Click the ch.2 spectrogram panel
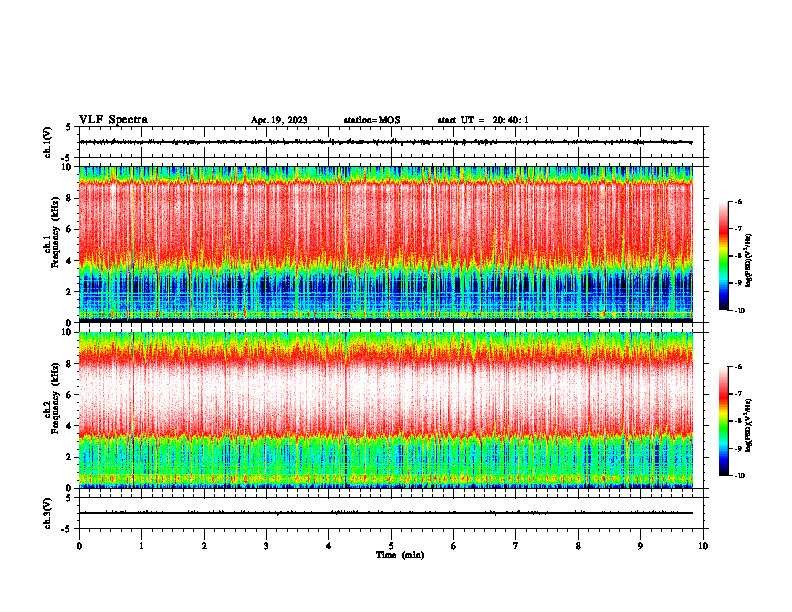Image resolution: width=792 pixels, height=612 pixels. (x=386, y=410)
